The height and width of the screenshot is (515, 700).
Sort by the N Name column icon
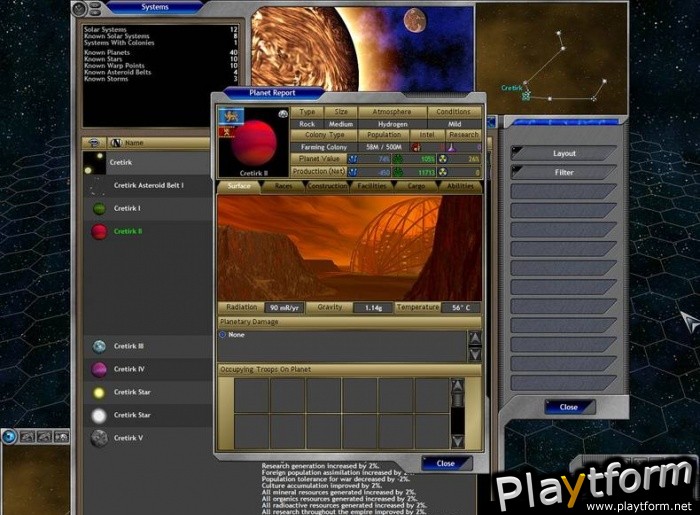tap(116, 143)
